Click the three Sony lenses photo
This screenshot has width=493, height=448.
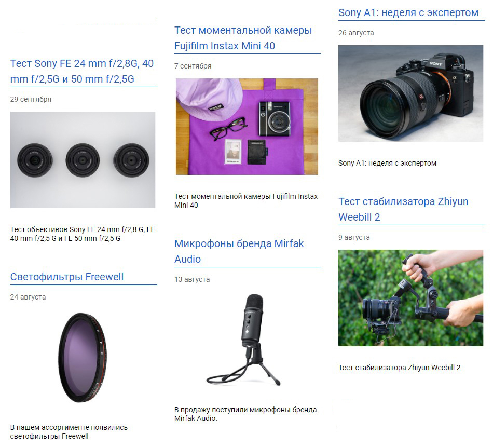83,160
